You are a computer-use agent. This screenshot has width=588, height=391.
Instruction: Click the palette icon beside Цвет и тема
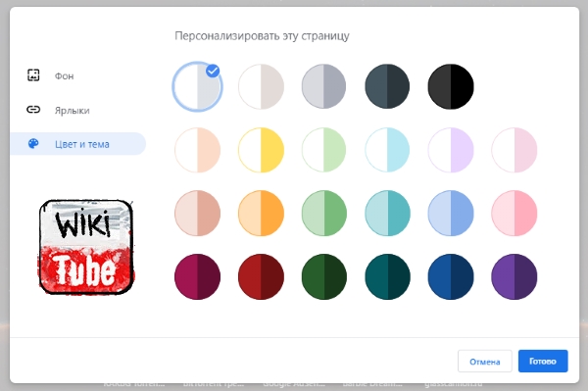pyautogui.click(x=33, y=144)
